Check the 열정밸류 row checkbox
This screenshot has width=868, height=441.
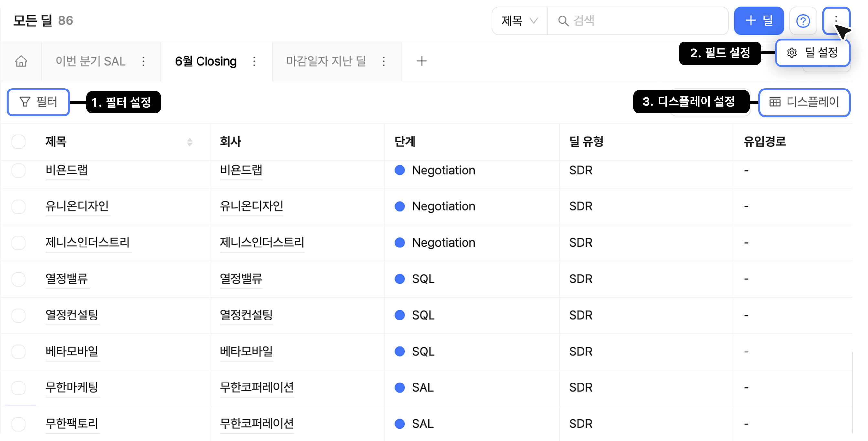(x=18, y=279)
